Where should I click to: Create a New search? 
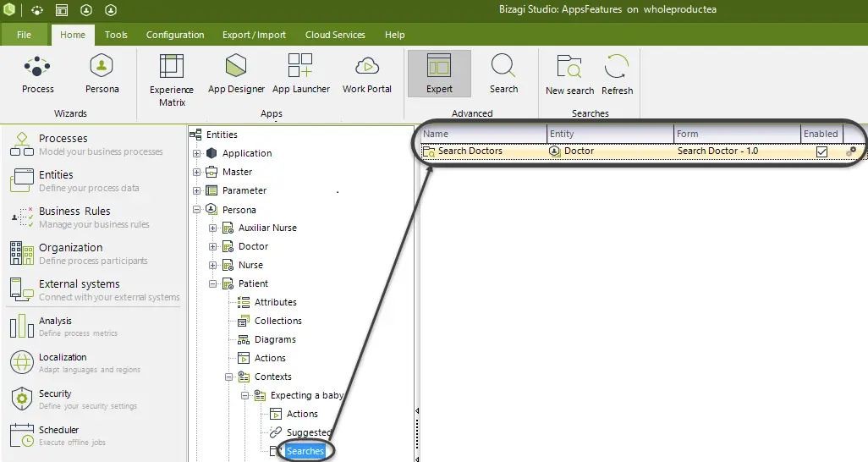point(569,75)
